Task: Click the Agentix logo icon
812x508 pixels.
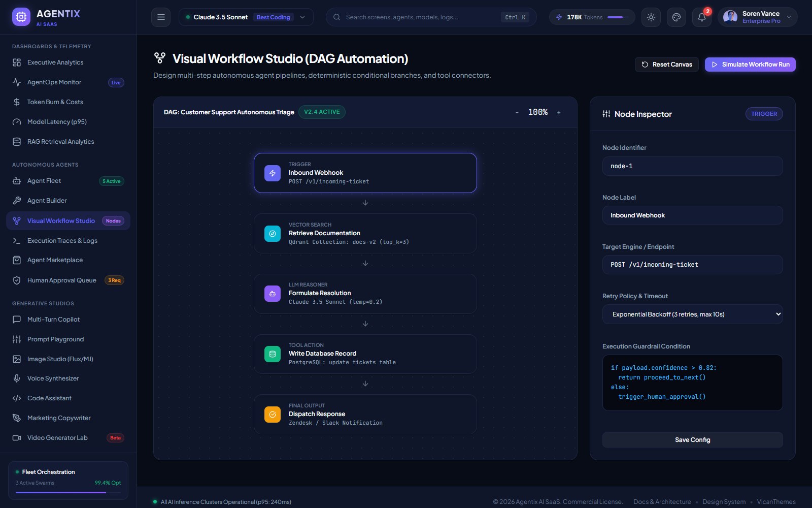Action: click(x=21, y=17)
